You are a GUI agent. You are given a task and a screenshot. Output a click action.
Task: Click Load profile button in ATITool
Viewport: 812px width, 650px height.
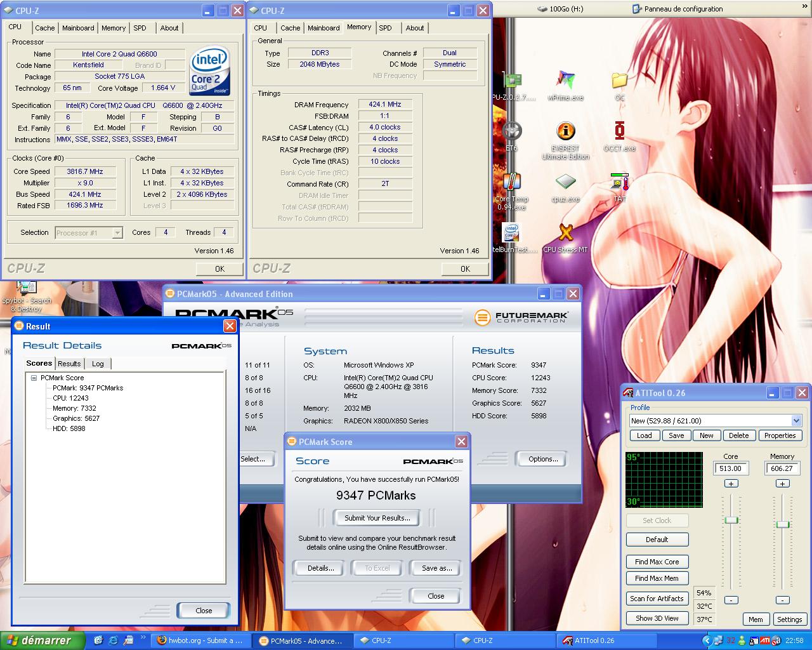[x=644, y=435]
